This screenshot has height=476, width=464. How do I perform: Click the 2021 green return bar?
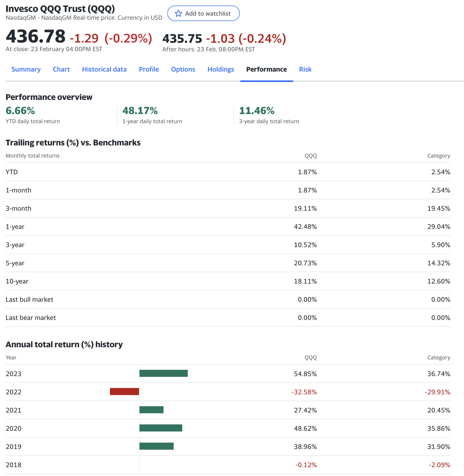[151, 410]
